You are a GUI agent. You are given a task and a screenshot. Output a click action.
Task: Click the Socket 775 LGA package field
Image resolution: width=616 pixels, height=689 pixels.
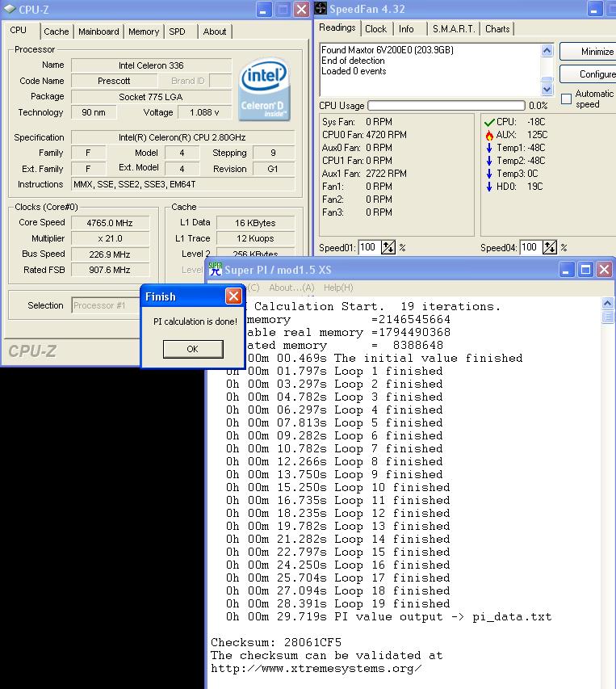coord(151,97)
